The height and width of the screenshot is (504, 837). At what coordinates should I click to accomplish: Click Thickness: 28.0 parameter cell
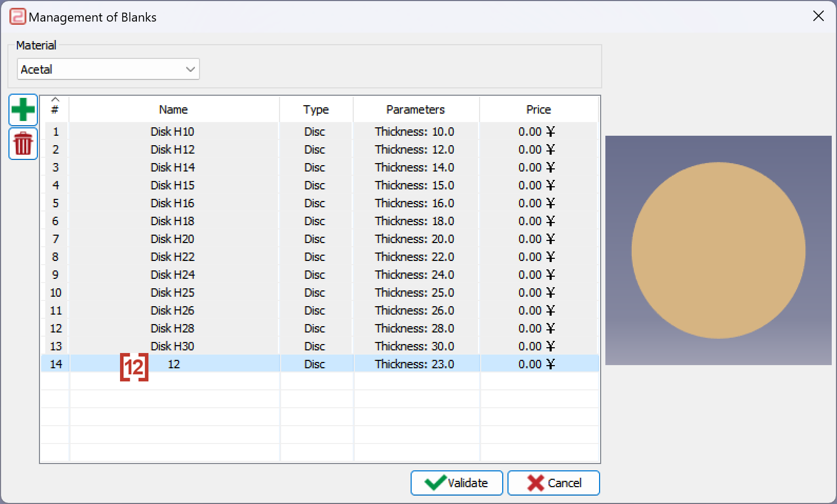coord(416,328)
